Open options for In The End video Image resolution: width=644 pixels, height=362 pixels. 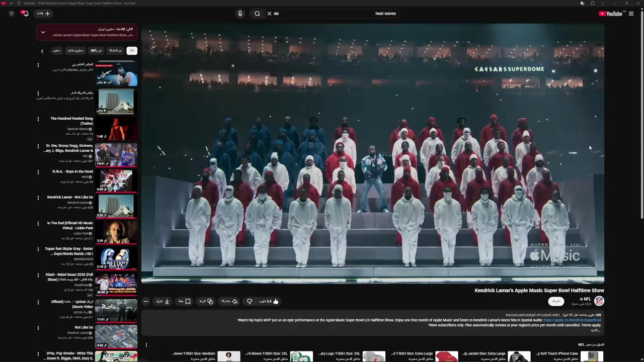38,223
